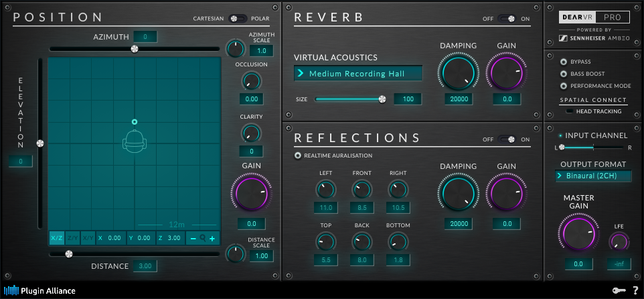Open the help question mark icon
The width and height of the screenshot is (644, 299).
tap(635, 290)
